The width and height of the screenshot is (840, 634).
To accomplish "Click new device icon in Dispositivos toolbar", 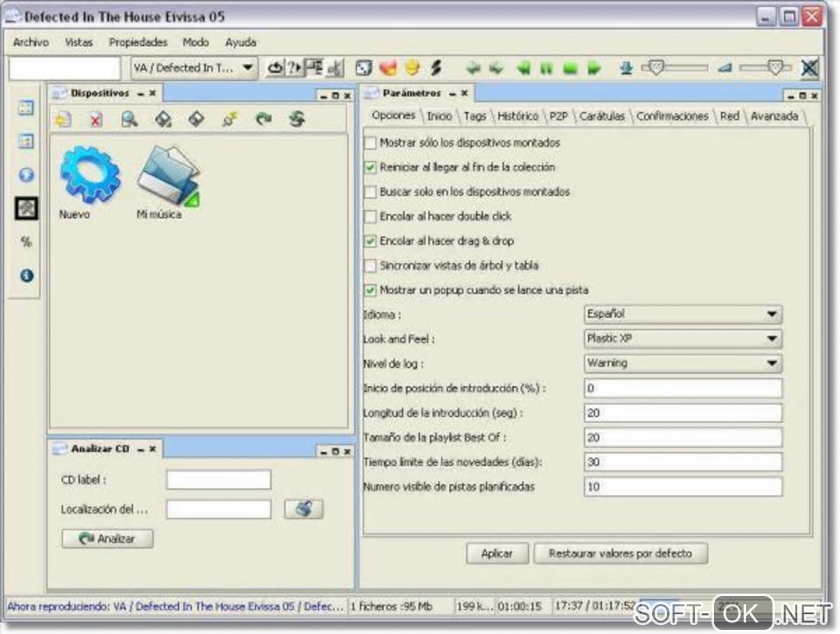I will [x=63, y=119].
